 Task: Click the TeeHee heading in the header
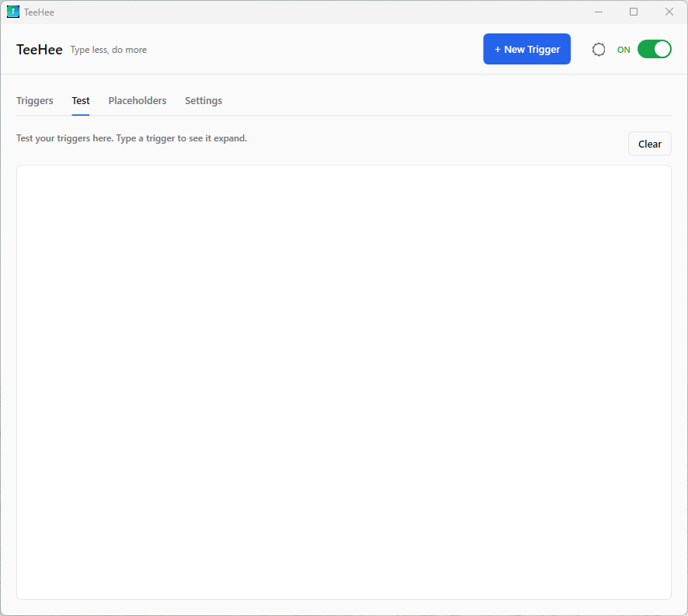pos(39,49)
